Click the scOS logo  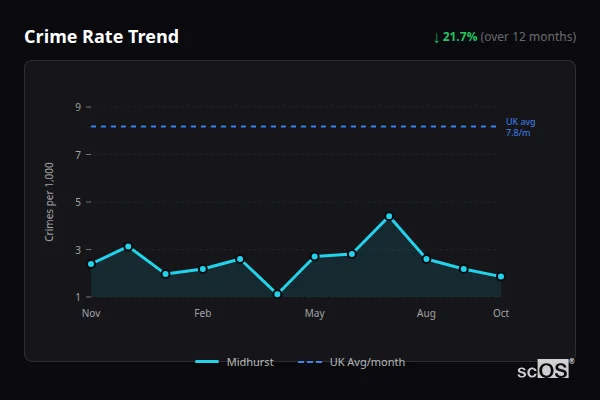click(x=545, y=370)
